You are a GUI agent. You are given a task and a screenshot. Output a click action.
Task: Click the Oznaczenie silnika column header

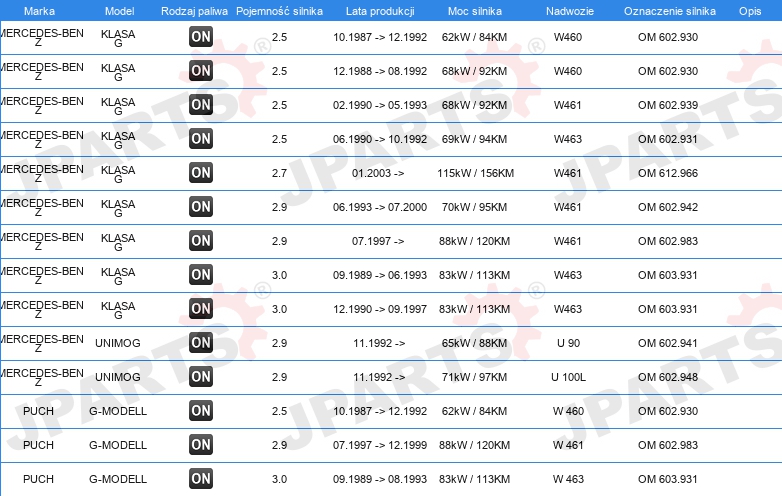coord(670,11)
